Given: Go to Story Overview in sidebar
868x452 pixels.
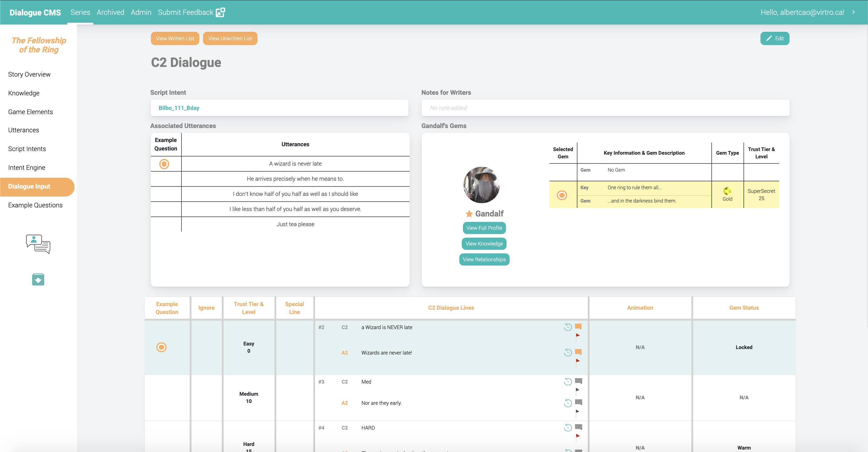Looking at the screenshot, I should click(29, 74).
